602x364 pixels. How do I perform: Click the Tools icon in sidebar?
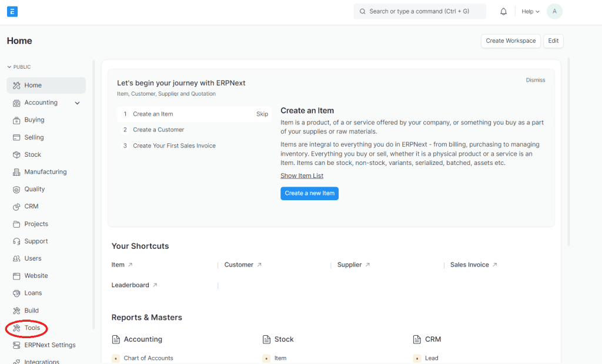(16, 328)
